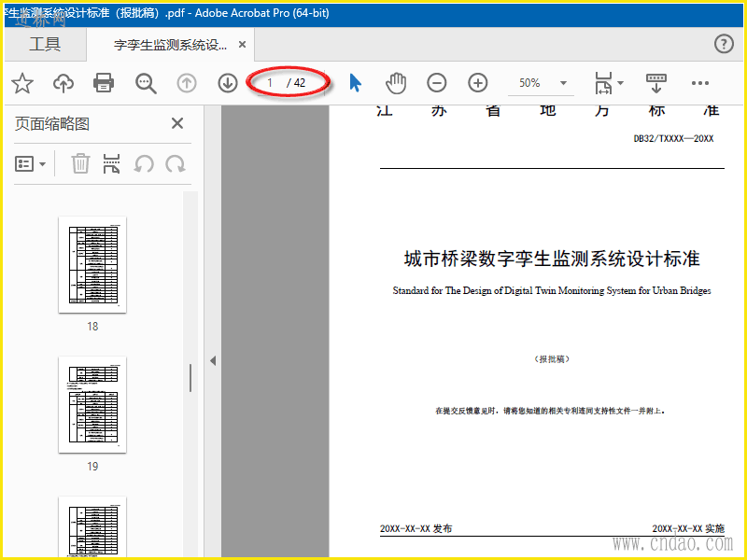
Task: Click the thumbnail label 18
Action: tap(92, 326)
